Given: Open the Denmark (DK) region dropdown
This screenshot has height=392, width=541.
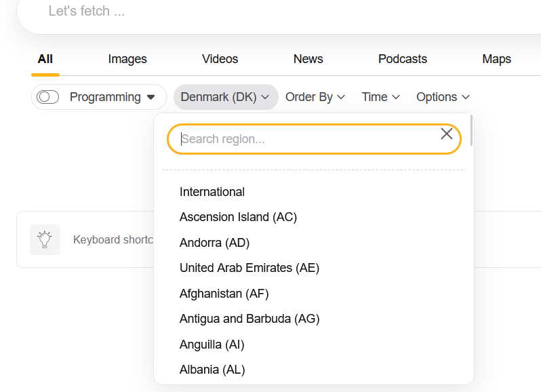Looking at the screenshot, I should (x=226, y=97).
